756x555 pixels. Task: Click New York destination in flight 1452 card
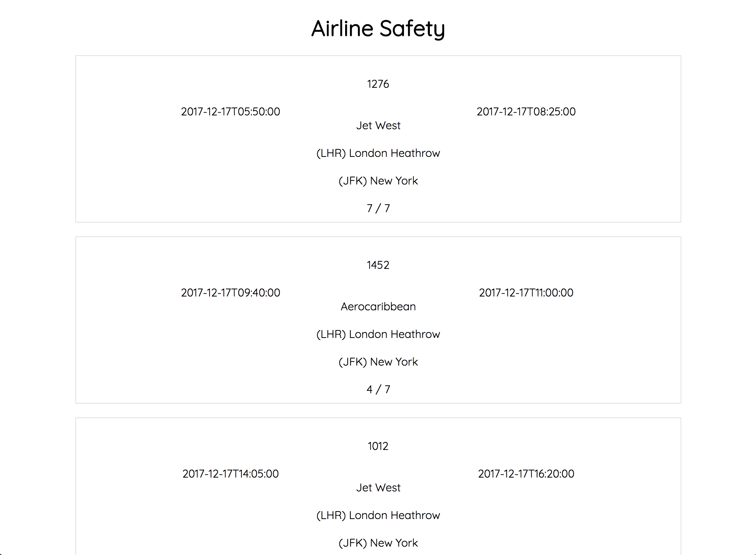pos(378,362)
